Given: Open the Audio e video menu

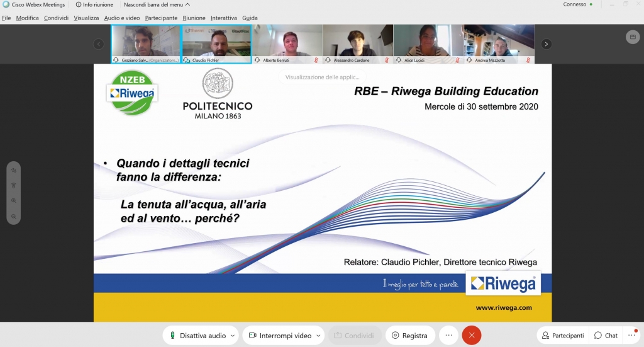Looking at the screenshot, I should coord(122,18).
